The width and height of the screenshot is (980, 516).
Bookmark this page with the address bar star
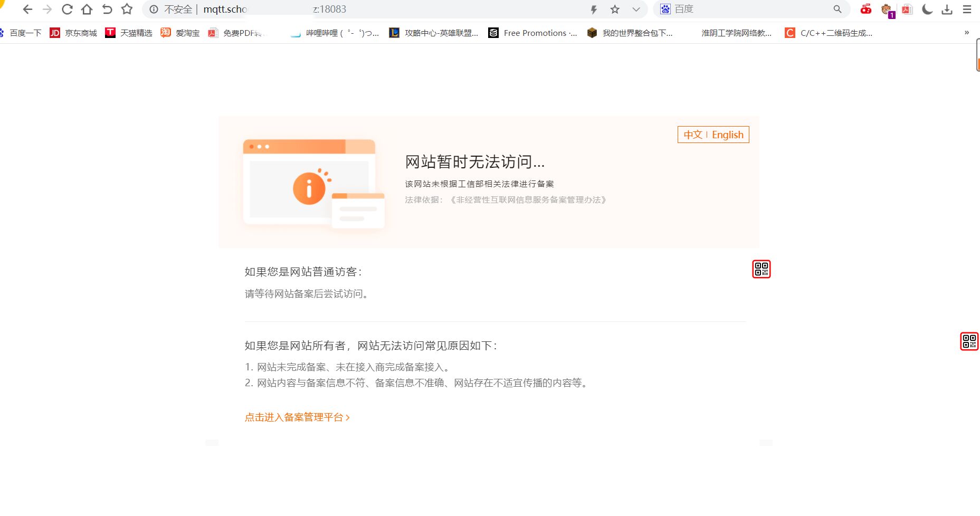(x=615, y=9)
